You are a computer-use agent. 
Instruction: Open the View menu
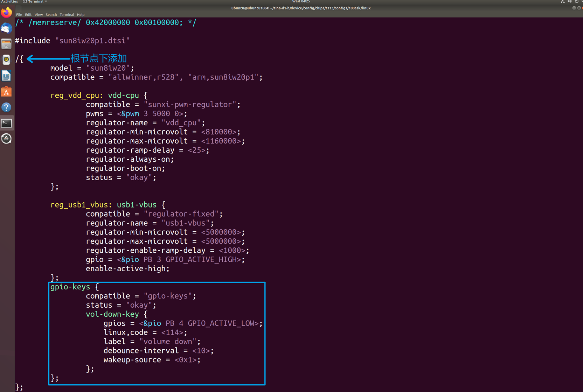coord(39,15)
